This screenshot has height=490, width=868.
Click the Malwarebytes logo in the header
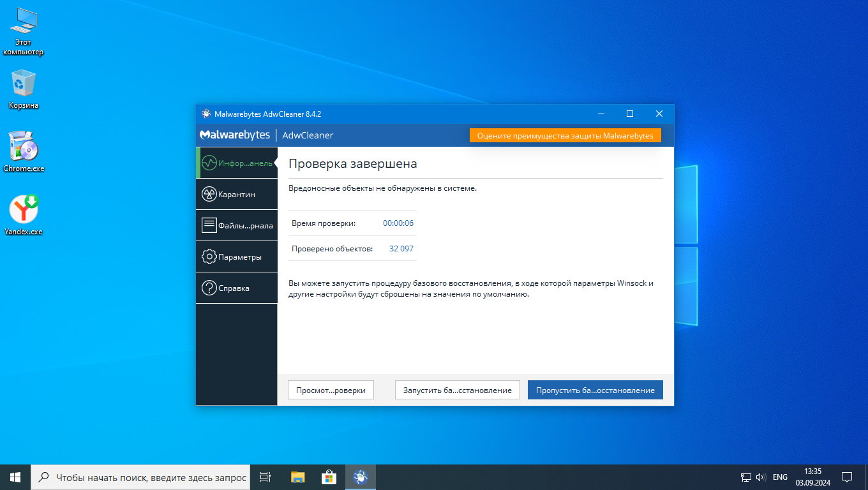click(x=235, y=135)
